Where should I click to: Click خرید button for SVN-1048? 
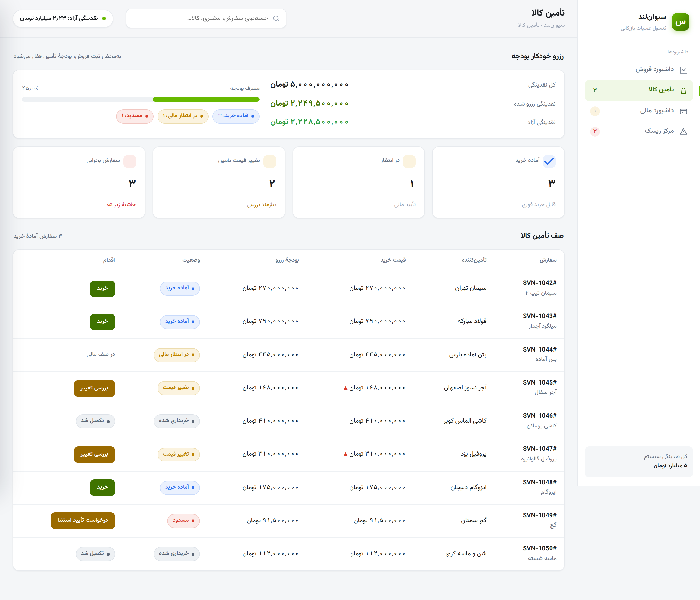pos(102,487)
